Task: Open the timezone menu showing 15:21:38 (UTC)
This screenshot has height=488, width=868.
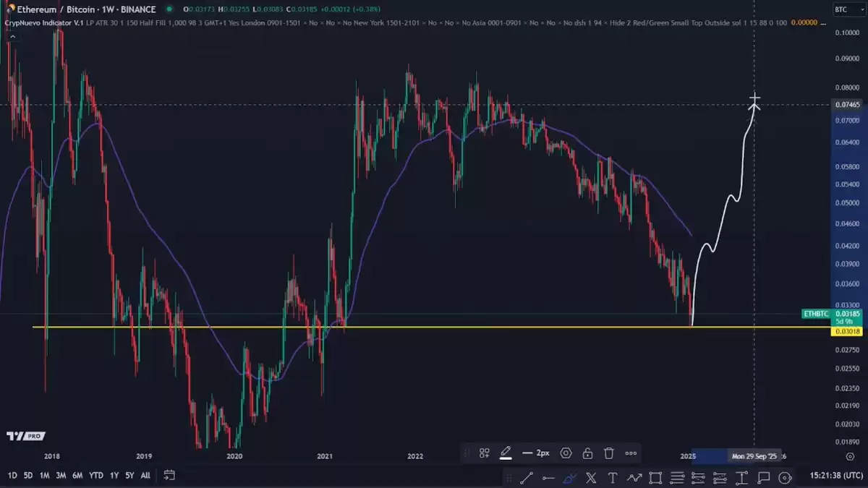Action: point(837,476)
